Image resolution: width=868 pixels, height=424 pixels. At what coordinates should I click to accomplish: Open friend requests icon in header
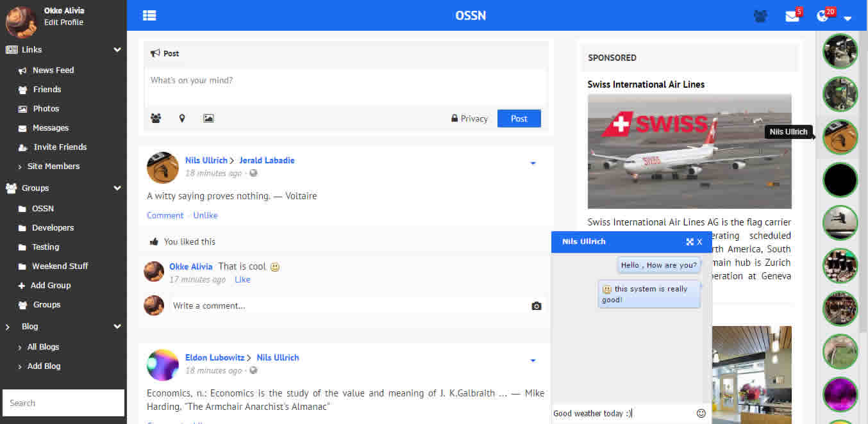[760, 16]
